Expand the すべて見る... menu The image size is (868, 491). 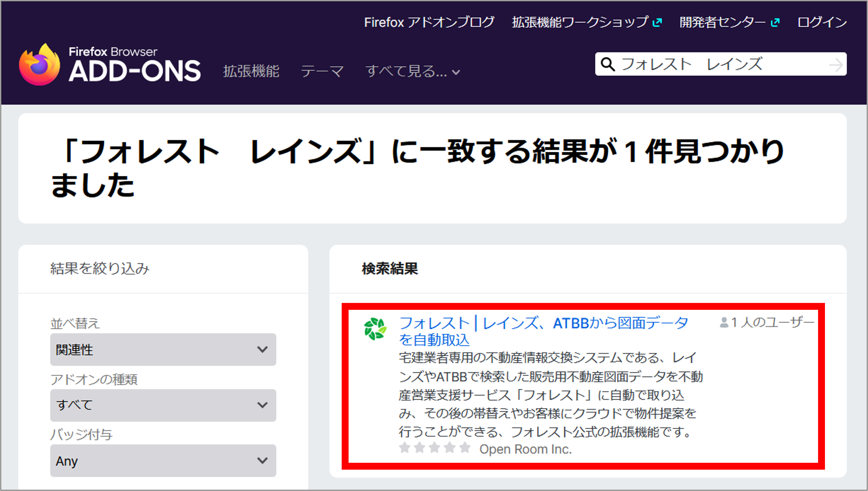click(413, 71)
